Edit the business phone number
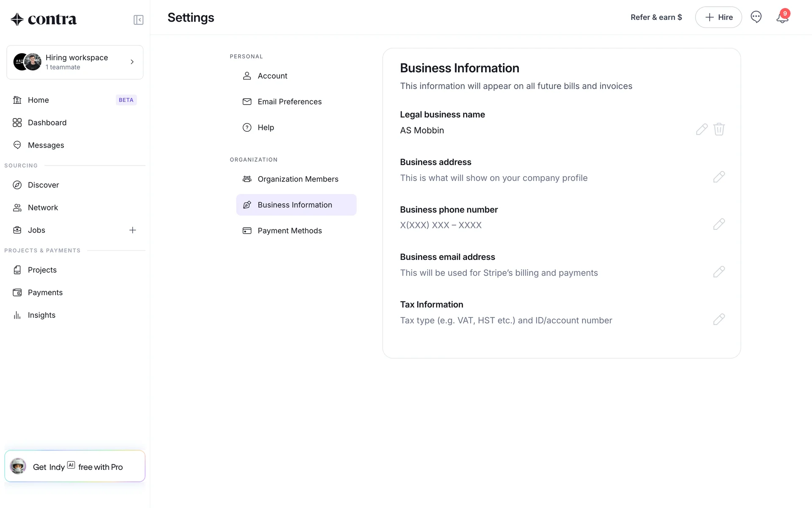The height and width of the screenshot is (508, 812). 719,224
